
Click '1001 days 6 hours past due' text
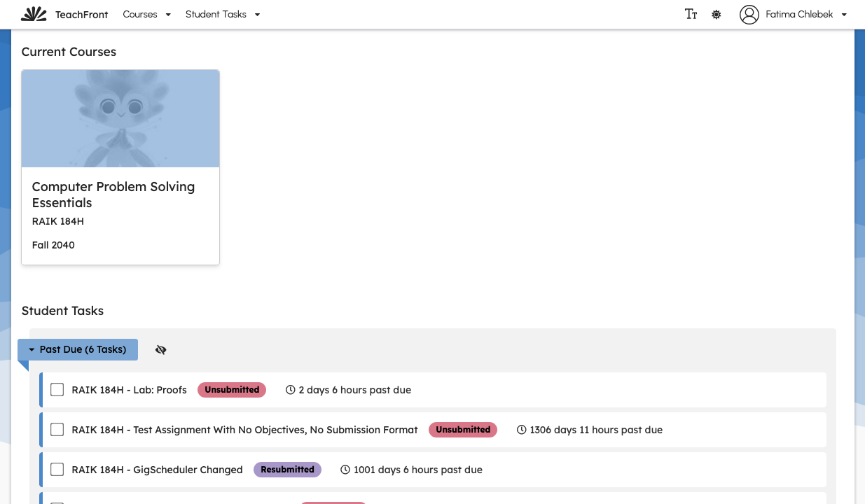[x=418, y=470]
